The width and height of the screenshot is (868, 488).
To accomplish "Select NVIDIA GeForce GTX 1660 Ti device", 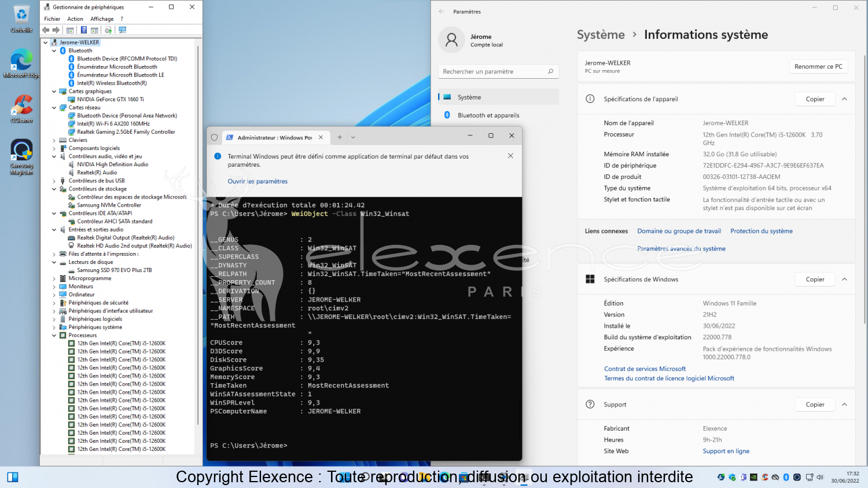I will (110, 100).
